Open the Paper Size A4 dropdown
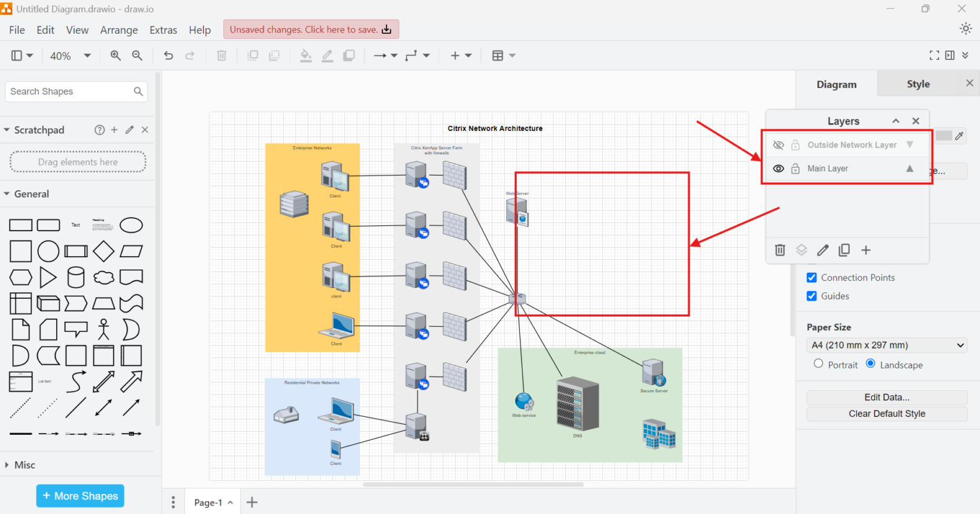This screenshot has height=514, width=980. (x=886, y=345)
